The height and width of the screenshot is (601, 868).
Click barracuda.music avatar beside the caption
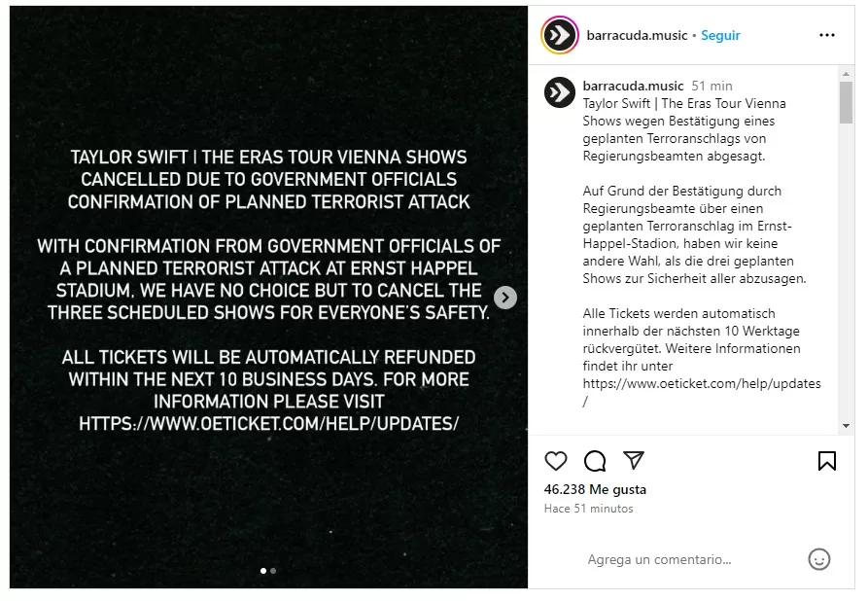pyautogui.click(x=560, y=92)
